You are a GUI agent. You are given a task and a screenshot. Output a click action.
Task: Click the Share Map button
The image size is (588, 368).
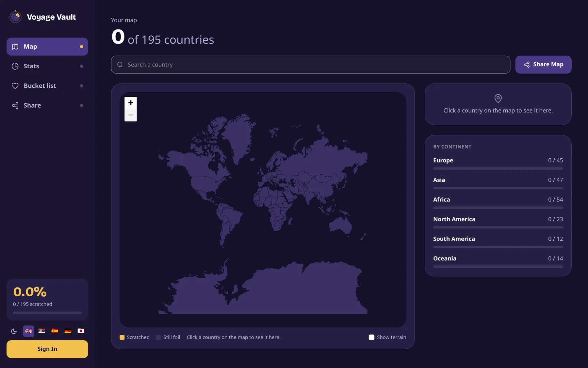[x=543, y=64]
